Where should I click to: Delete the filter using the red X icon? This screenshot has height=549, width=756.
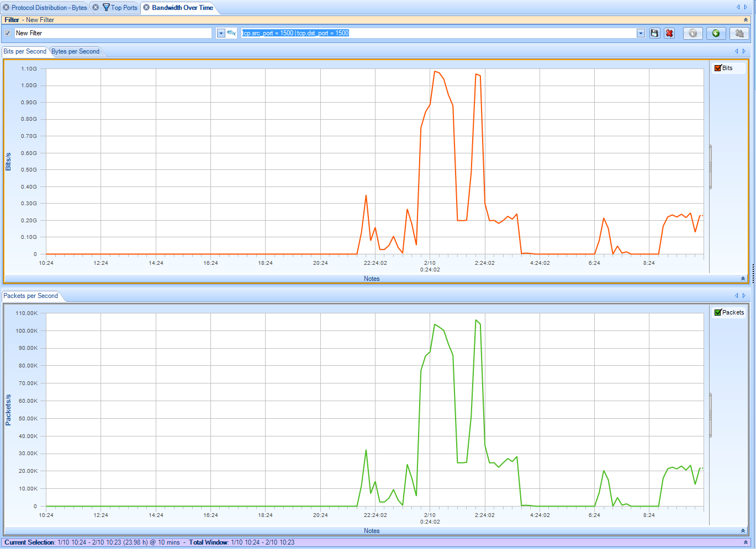pyautogui.click(x=669, y=33)
